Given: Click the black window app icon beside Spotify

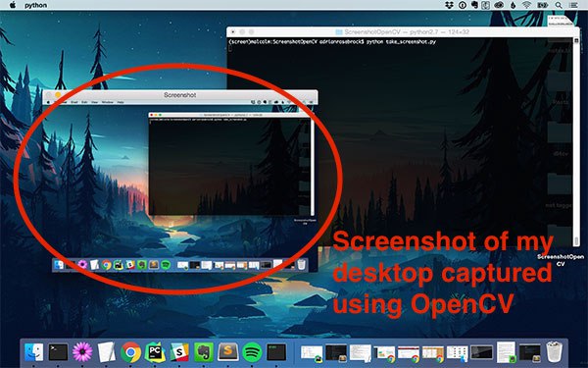Looking at the screenshot, I should coord(276,352).
